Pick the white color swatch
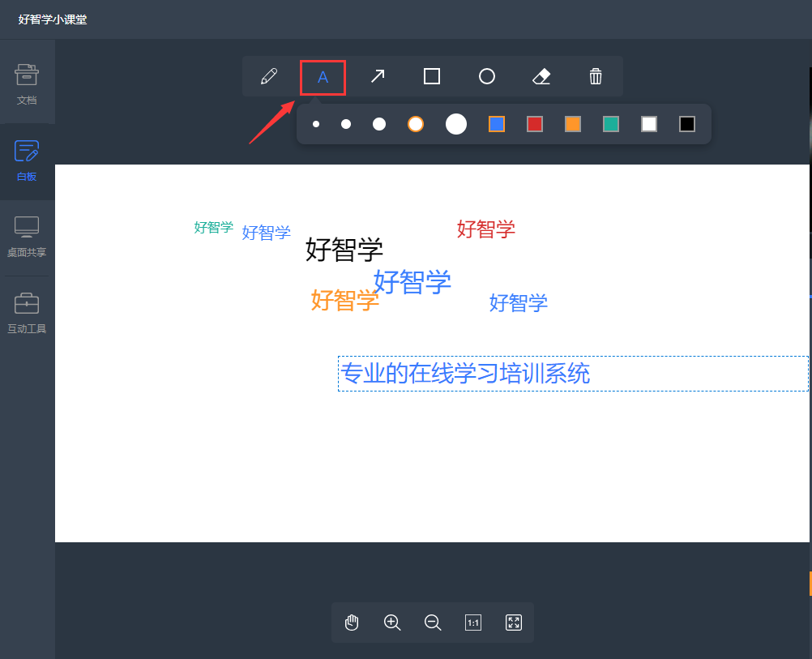This screenshot has width=812, height=659. pyautogui.click(x=649, y=124)
